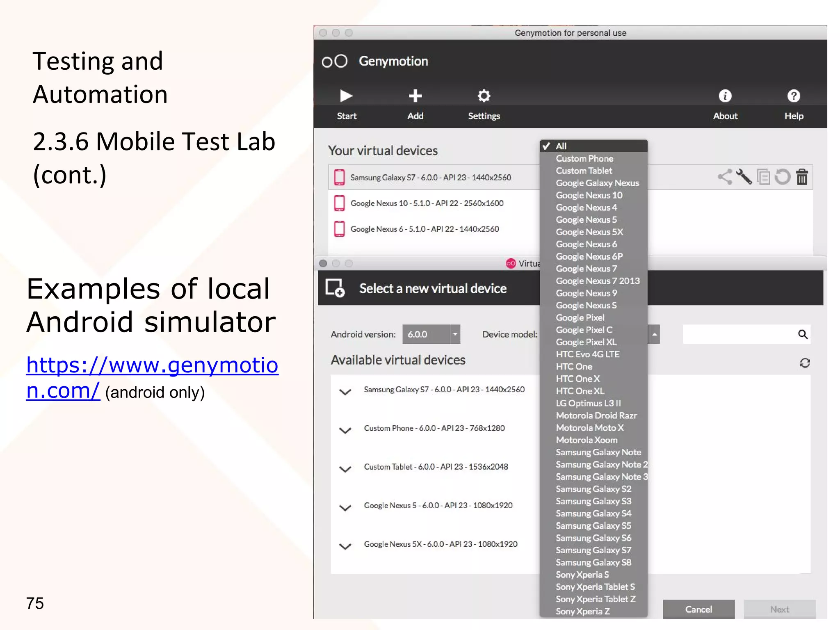Image resolution: width=840 pixels, height=630 pixels.
Task: Choose Google Nexus 9 from model list
Action: (593, 293)
